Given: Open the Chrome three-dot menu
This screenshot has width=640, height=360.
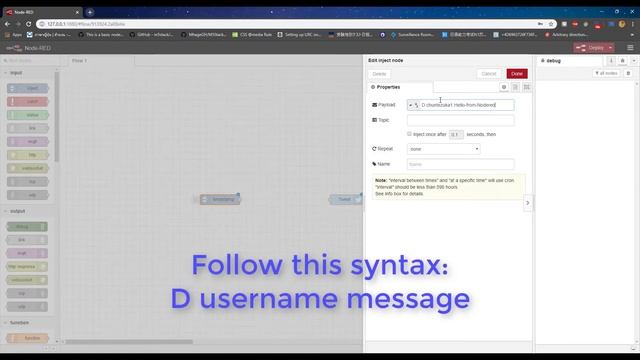Looking at the screenshot, I should pos(633,24).
